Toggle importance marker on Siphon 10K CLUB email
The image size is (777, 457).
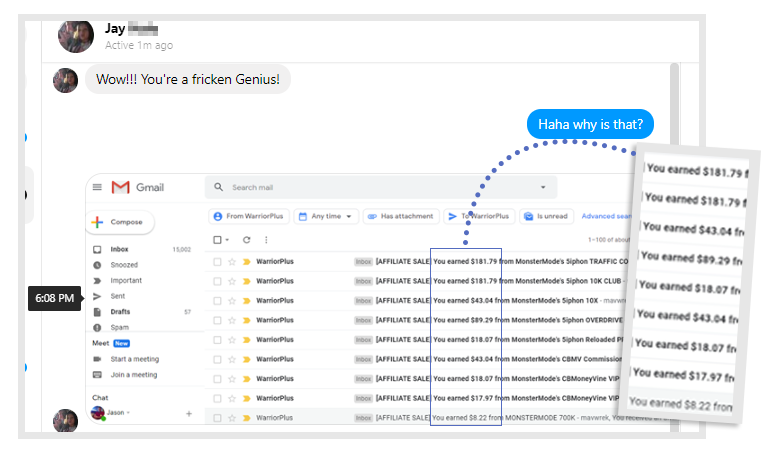point(246,281)
